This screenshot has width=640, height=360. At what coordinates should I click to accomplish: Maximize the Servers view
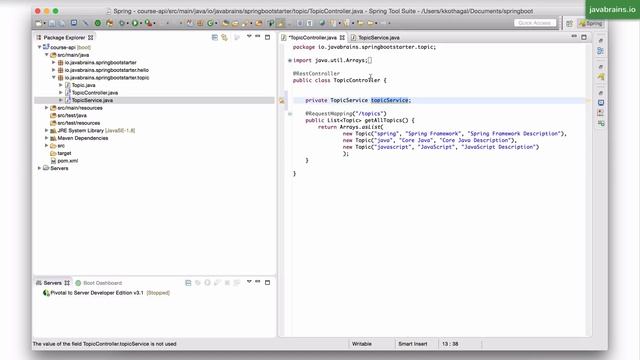tap(268, 282)
